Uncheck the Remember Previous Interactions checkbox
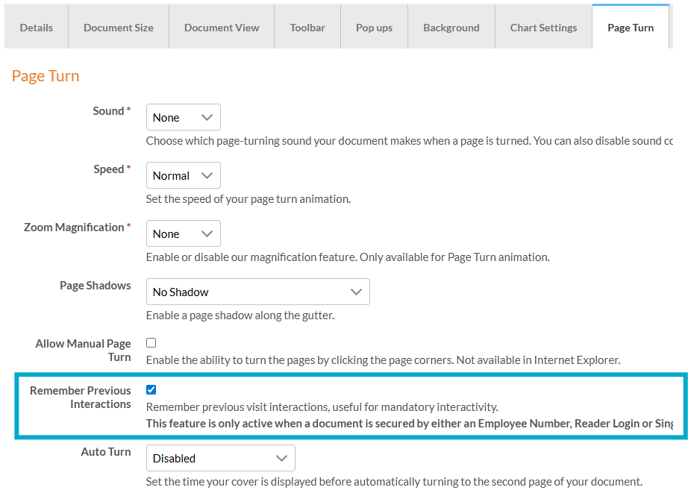 pyautogui.click(x=151, y=390)
